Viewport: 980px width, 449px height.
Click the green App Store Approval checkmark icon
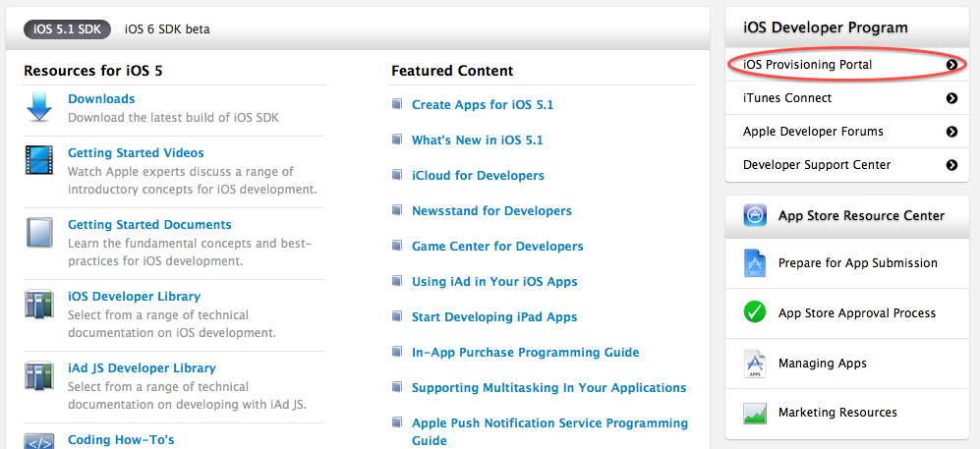pyautogui.click(x=755, y=313)
